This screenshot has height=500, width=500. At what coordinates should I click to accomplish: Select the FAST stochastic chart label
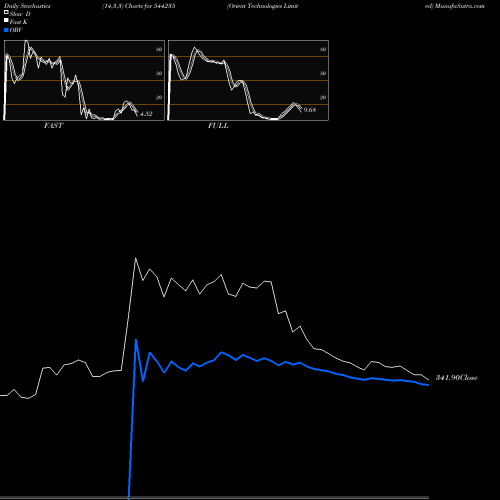point(53,126)
